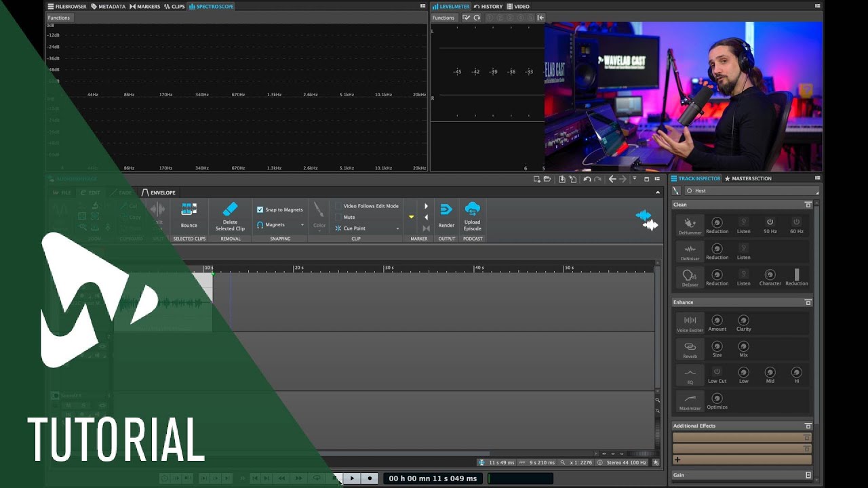Viewport: 868px width, 488px height.
Task: Click the Play transport button
Action: 352,478
